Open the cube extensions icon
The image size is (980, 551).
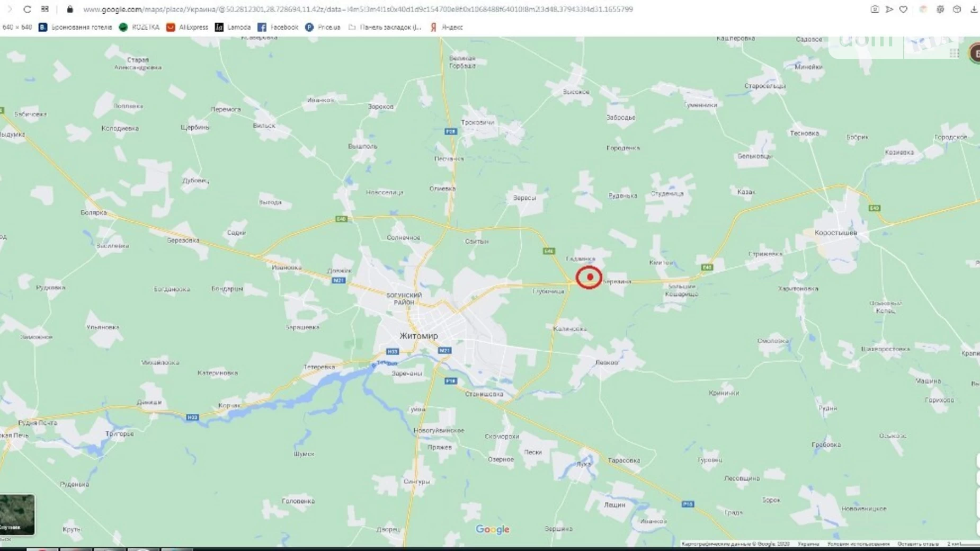(957, 9)
